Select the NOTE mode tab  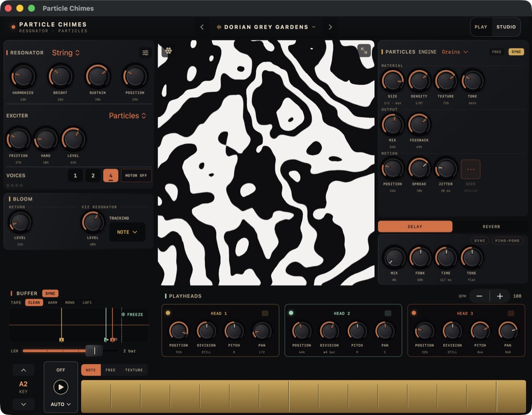click(x=90, y=370)
